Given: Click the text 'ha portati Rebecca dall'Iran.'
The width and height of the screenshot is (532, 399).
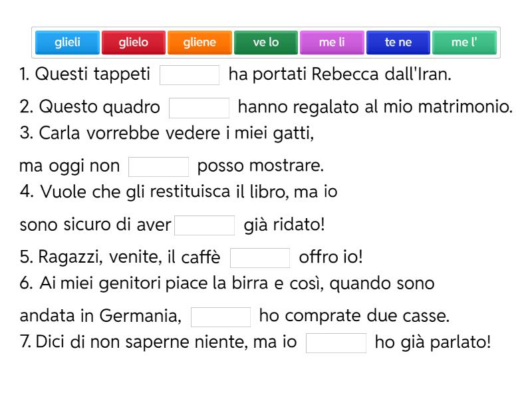Looking at the screenshot, I should [340, 74].
